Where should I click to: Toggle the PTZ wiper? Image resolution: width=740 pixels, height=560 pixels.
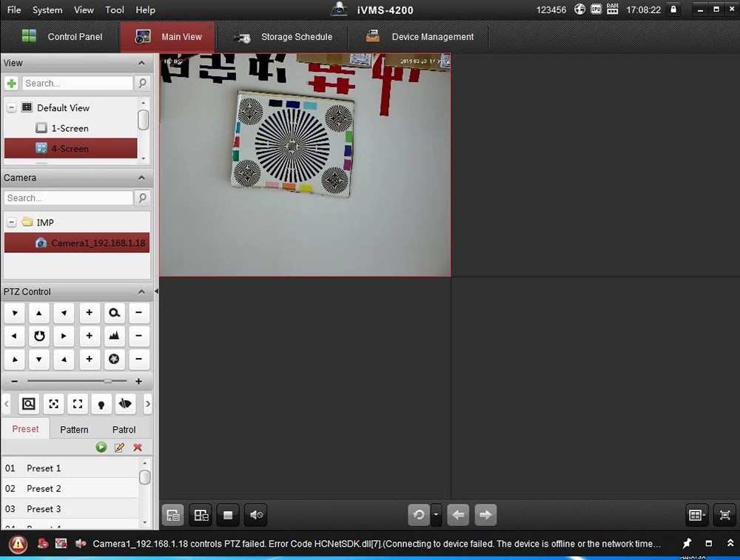(x=125, y=404)
